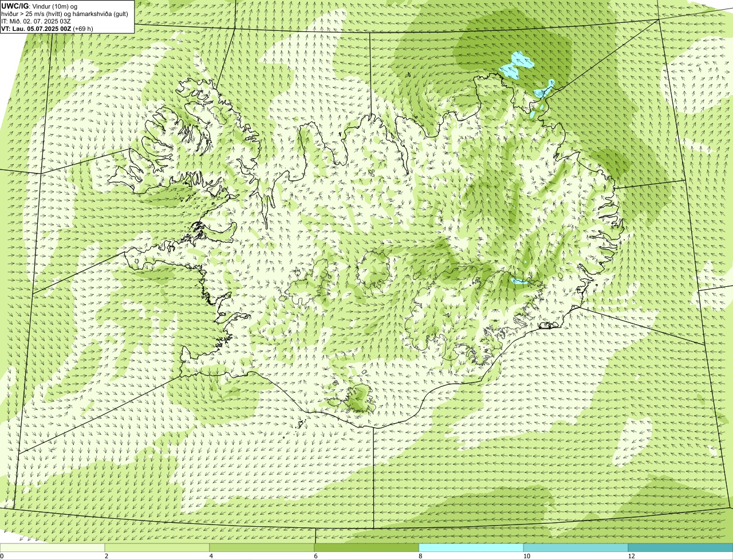733x560 pixels.
Task: Click the 0–2 m/s legend color band
Action: pos(53,548)
